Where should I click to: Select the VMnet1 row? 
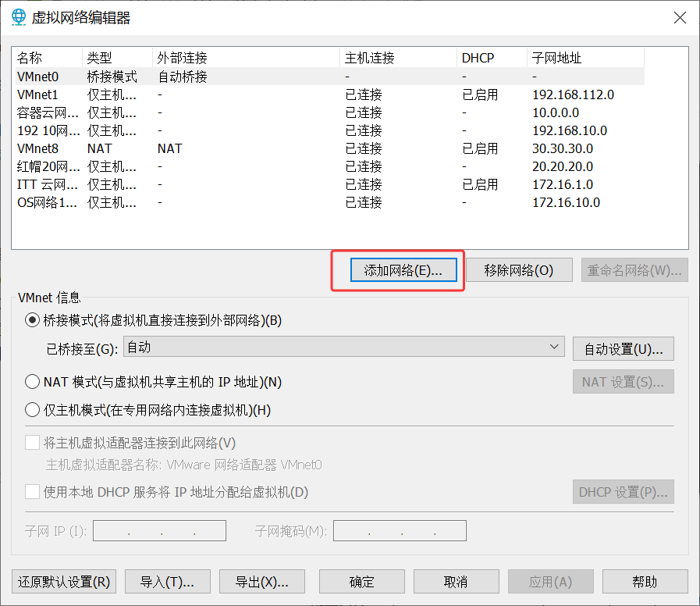pyautogui.click(x=329, y=94)
